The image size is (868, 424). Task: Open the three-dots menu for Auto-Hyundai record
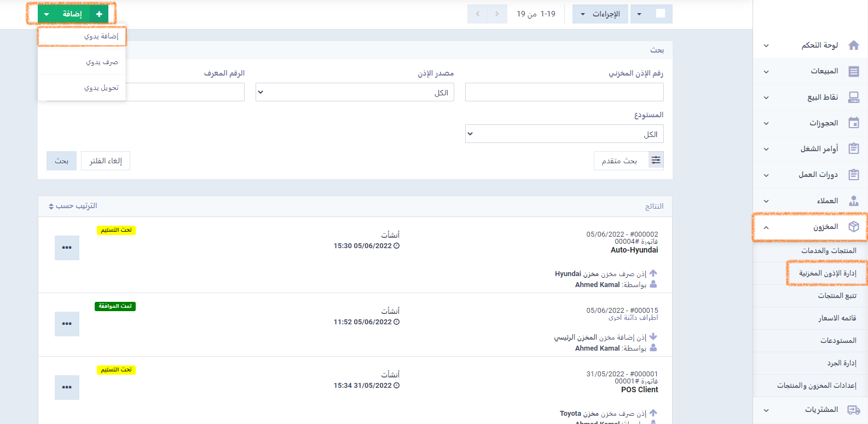coord(67,248)
